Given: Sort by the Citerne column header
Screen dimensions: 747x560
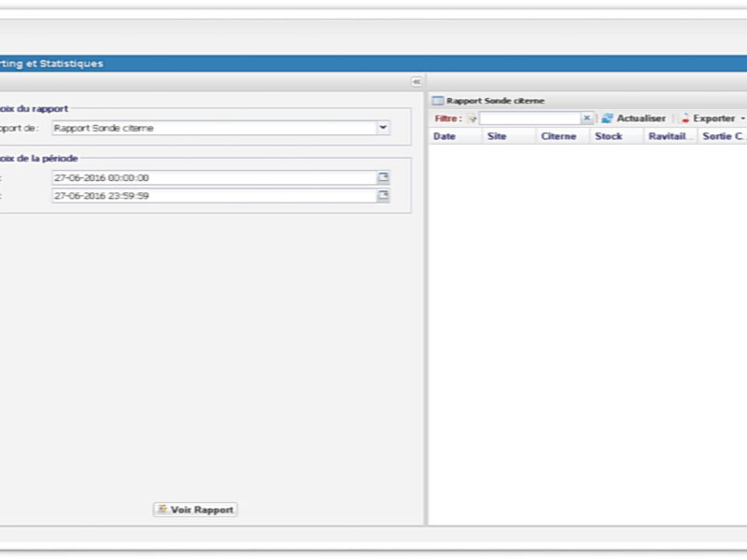Looking at the screenshot, I should click(558, 136).
